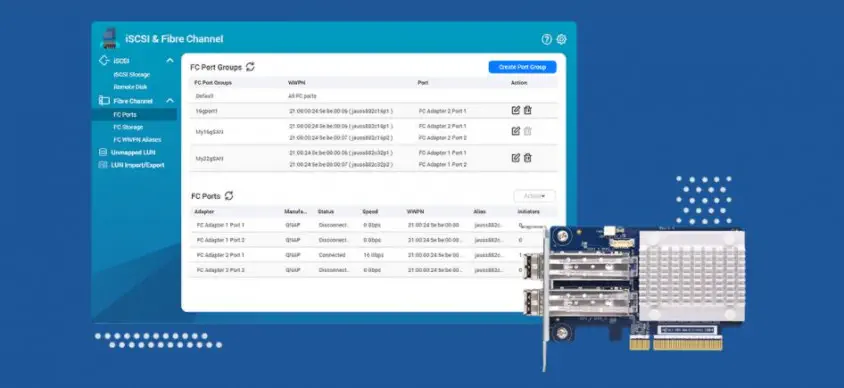Click the Fibre Channel section icon in sidebar
844x388 pixels.
click(104, 101)
